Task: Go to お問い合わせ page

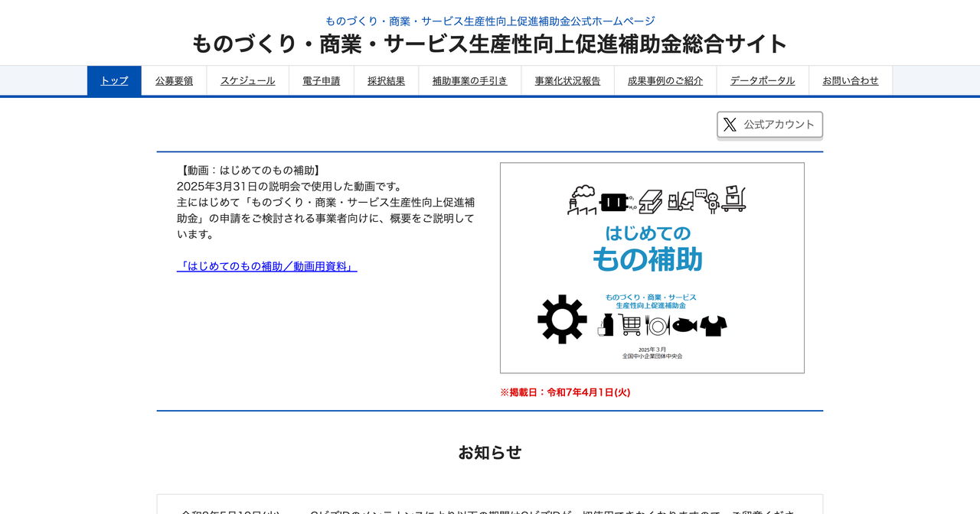Action: [851, 80]
